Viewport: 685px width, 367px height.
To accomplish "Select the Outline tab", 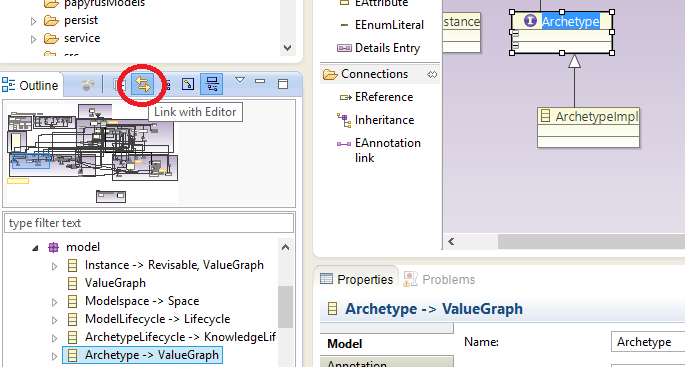I will tap(31, 85).
